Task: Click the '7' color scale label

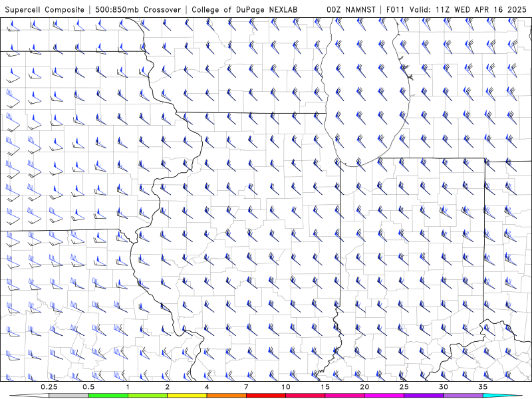Action: point(246,387)
